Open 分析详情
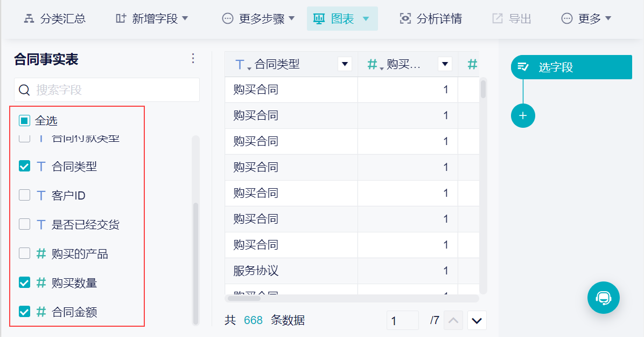Viewport: 644px width, 337px height. (431, 18)
